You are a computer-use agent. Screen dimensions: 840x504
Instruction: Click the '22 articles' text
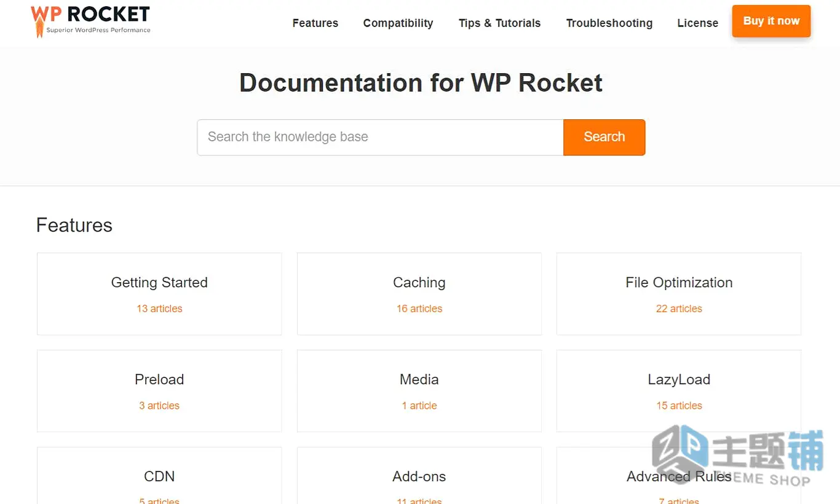pos(679,309)
